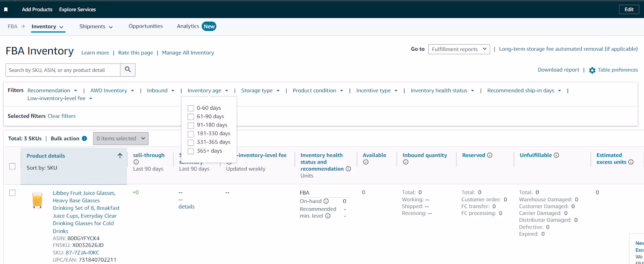644x264 pixels.
Task: Click the sort arrow in Product details header
Action: pyautogui.click(x=120, y=156)
